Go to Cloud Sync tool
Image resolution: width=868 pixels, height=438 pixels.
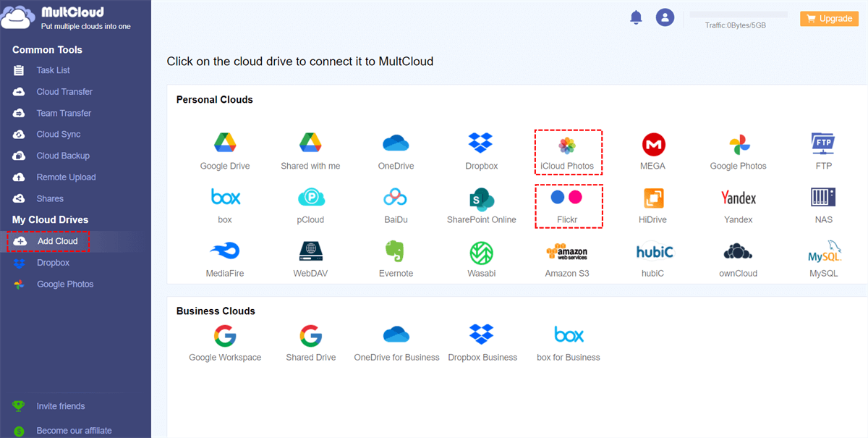tap(59, 135)
